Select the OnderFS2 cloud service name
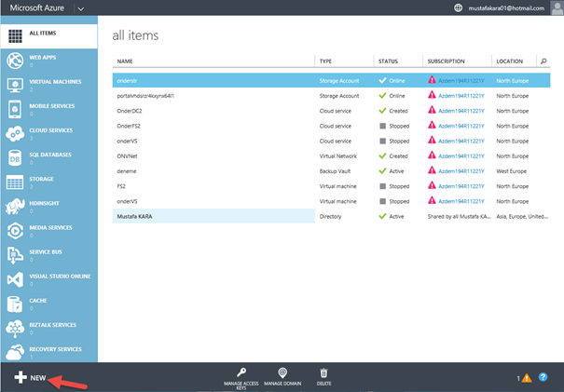The width and height of the screenshot is (564, 392). click(129, 126)
